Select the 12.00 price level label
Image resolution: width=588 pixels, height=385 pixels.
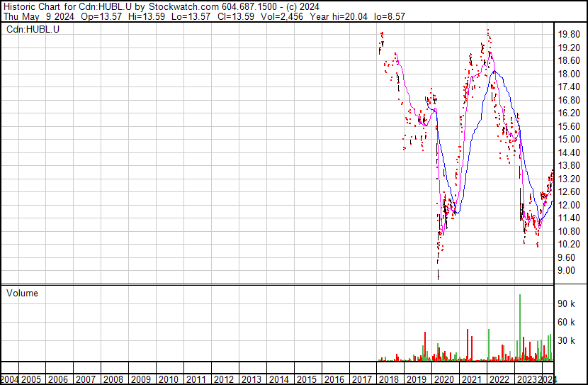pos(570,205)
